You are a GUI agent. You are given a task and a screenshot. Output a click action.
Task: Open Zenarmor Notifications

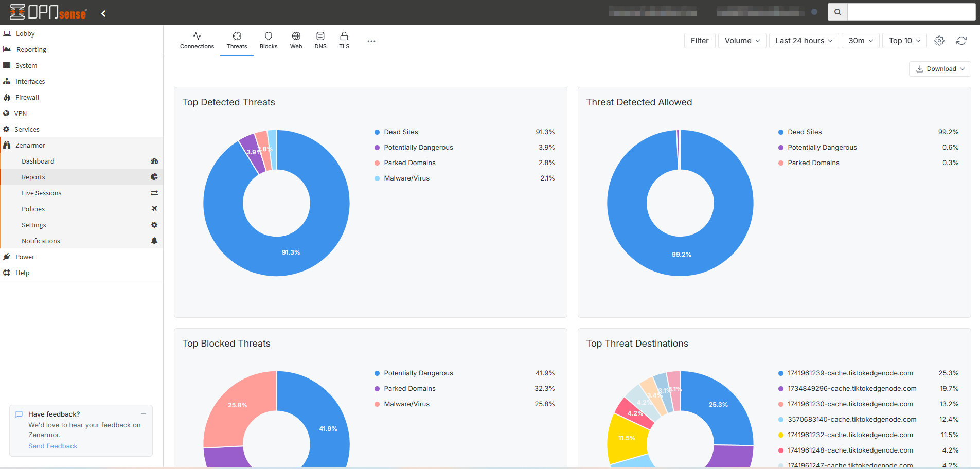coord(81,241)
